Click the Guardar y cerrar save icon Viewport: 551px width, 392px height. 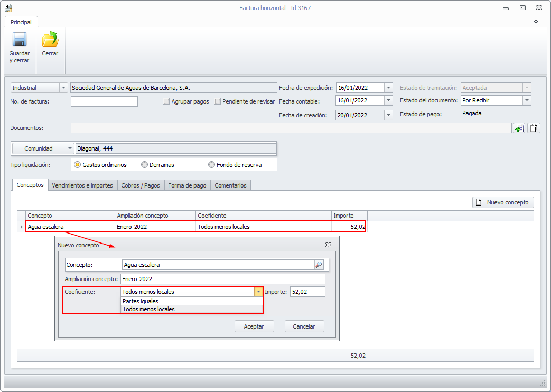click(x=20, y=41)
